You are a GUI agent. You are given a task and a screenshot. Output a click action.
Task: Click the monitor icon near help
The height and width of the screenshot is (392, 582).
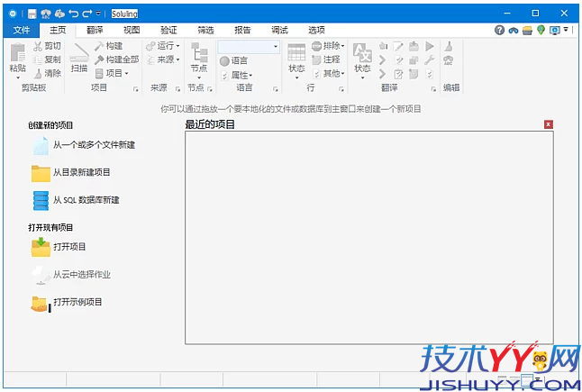[555, 30]
